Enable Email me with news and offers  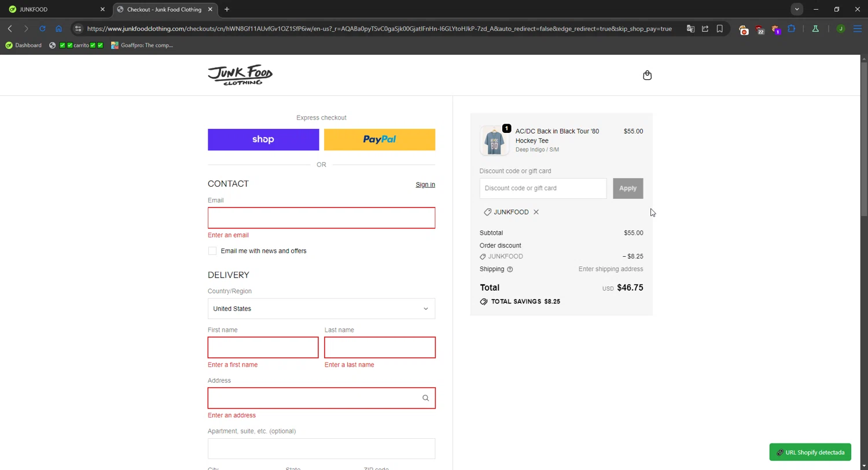pyautogui.click(x=212, y=251)
